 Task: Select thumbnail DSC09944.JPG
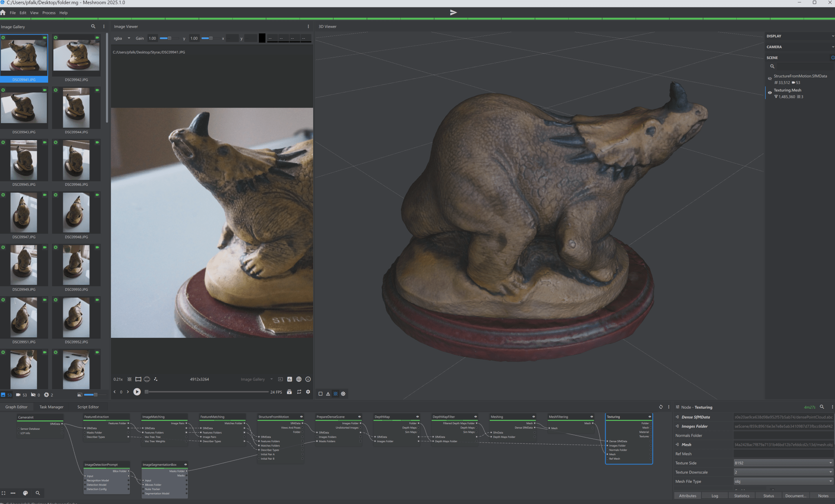[76, 108]
